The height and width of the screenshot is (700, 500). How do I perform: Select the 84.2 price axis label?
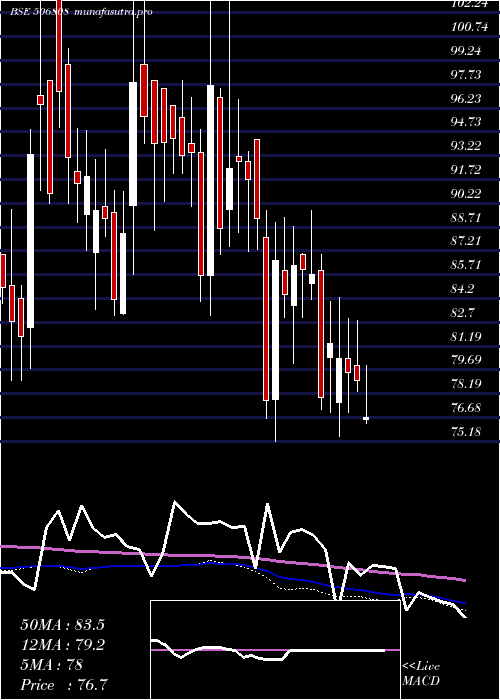[463, 289]
